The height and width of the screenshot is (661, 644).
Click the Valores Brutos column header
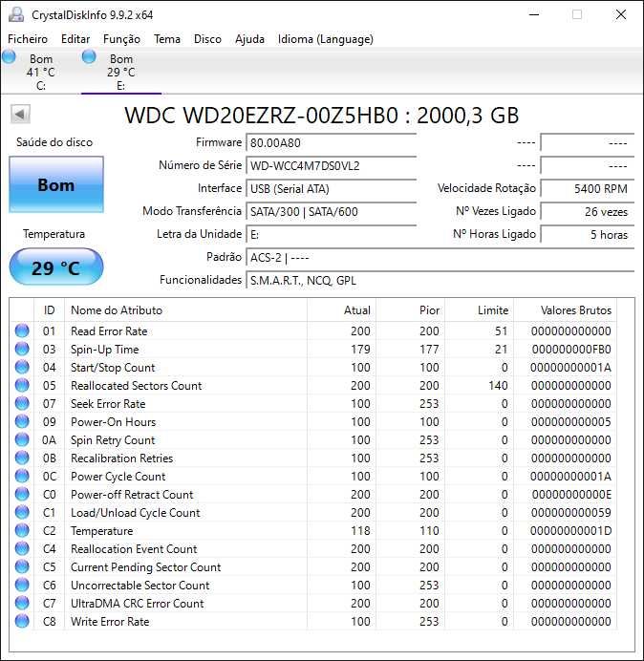[x=565, y=310]
